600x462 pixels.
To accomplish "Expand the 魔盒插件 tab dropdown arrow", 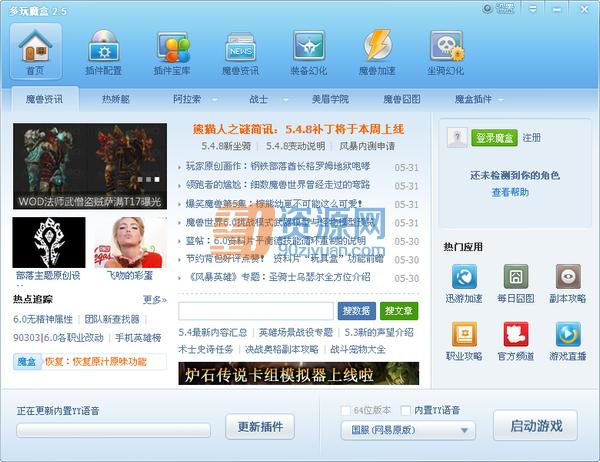I will tap(501, 100).
